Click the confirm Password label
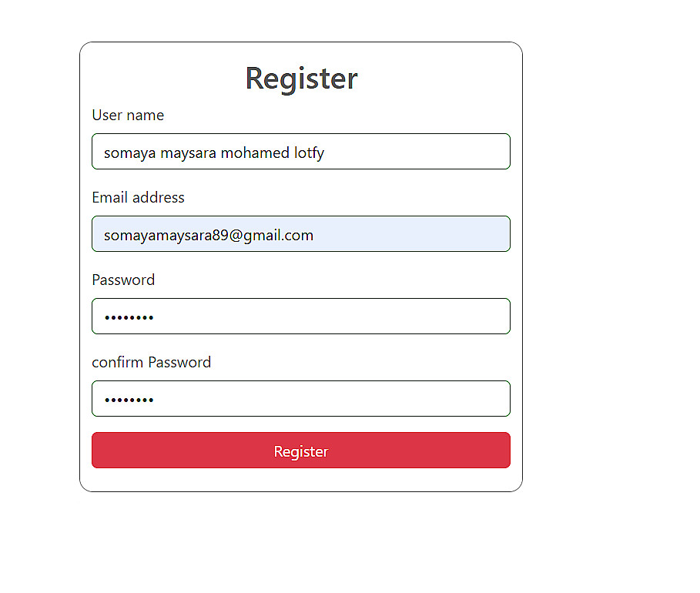The width and height of the screenshot is (700, 593). pyautogui.click(x=152, y=362)
